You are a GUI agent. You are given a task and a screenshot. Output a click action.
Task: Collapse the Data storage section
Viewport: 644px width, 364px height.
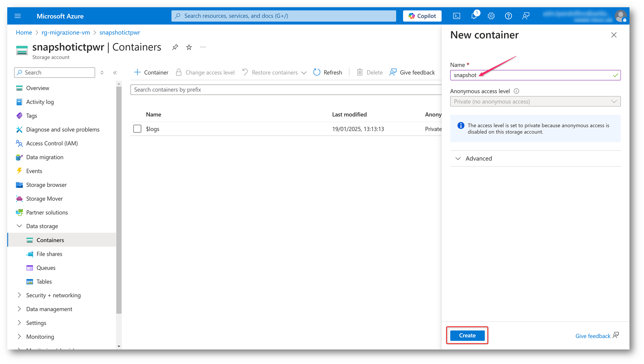[19, 226]
